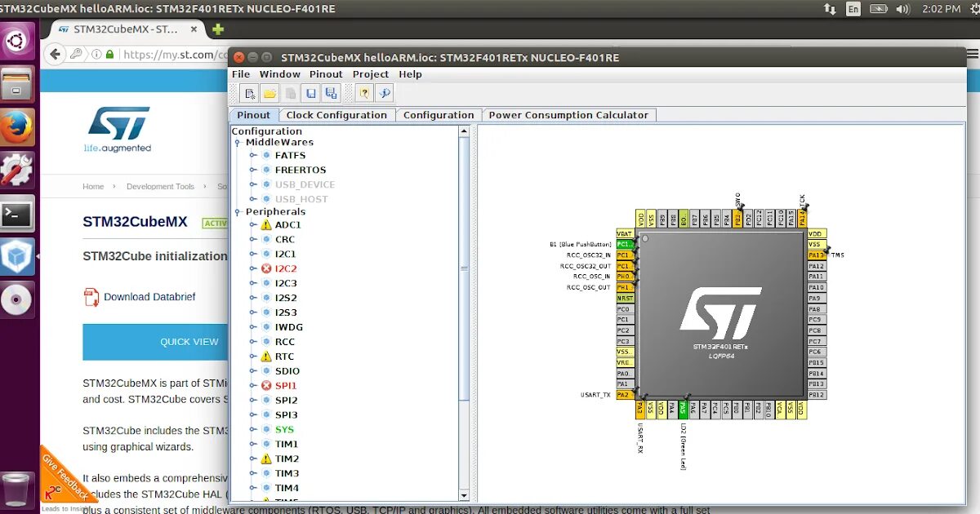Select the IWDG tree row

pos(289,327)
